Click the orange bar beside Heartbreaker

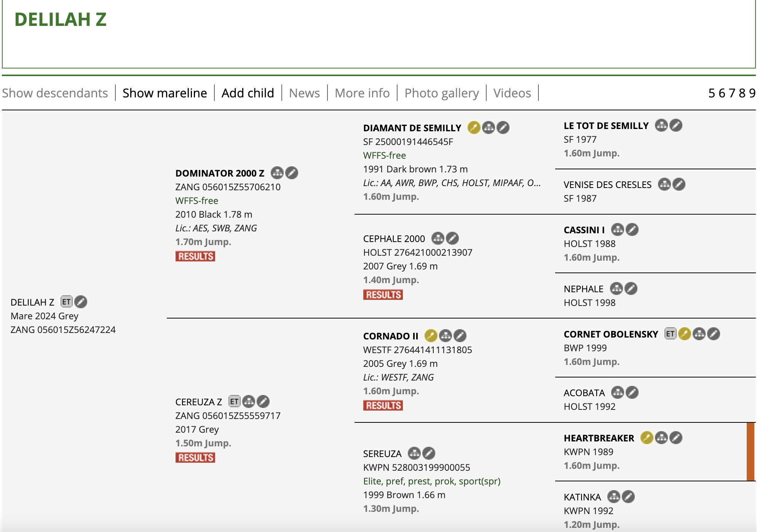[750, 451]
